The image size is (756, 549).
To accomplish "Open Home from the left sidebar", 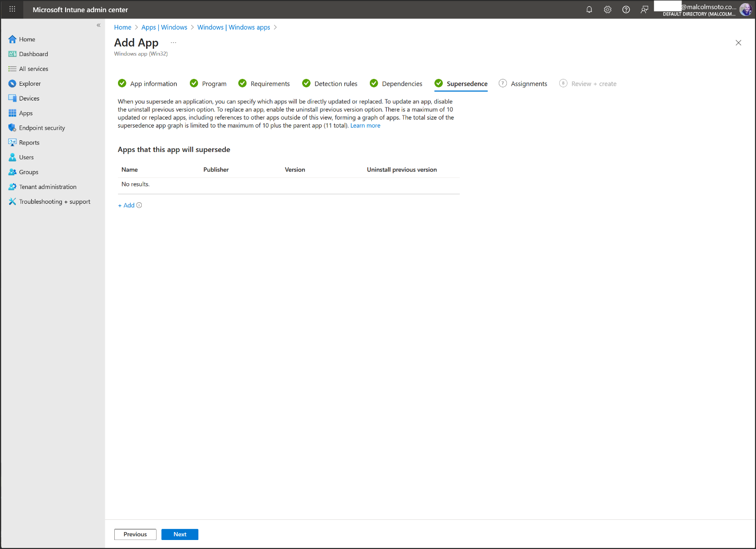I will coord(25,39).
